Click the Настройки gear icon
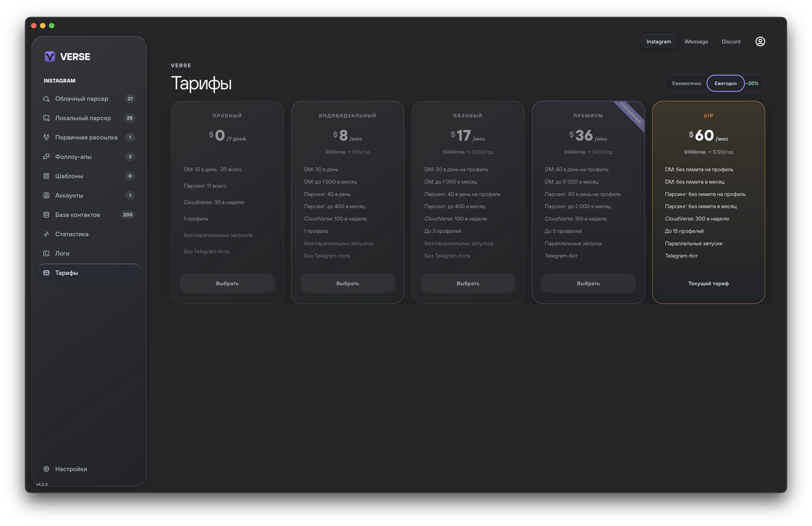812x526 pixels. pos(46,469)
